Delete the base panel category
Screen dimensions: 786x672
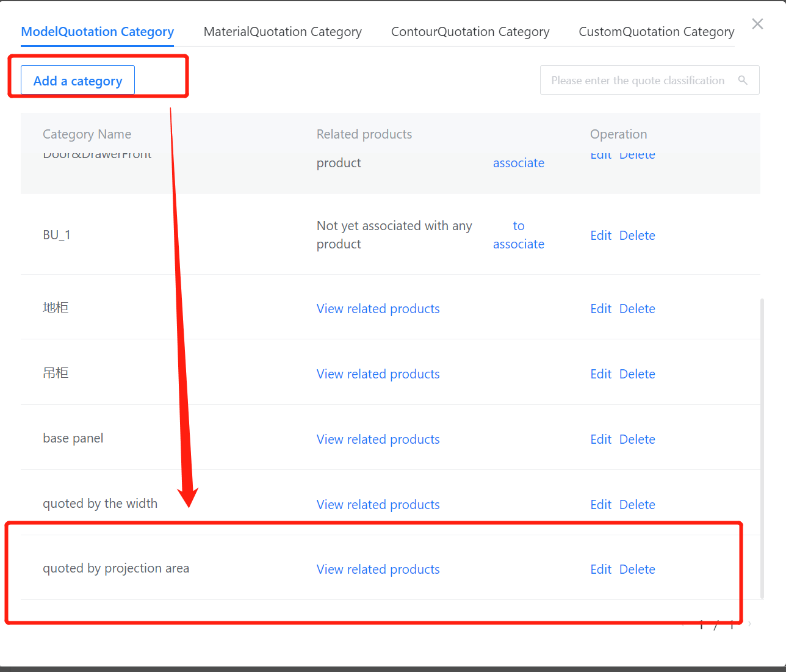[x=637, y=439]
